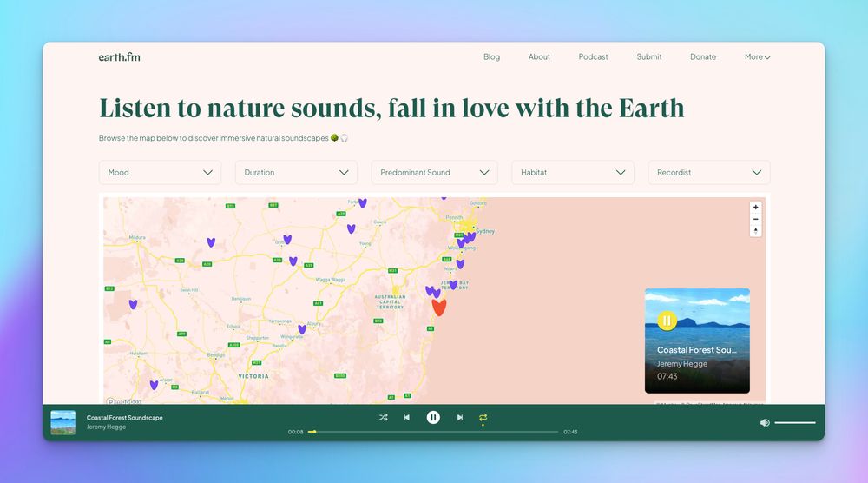Click the volume speaker icon
The width and height of the screenshot is (868, 483).
pos(765,423)
